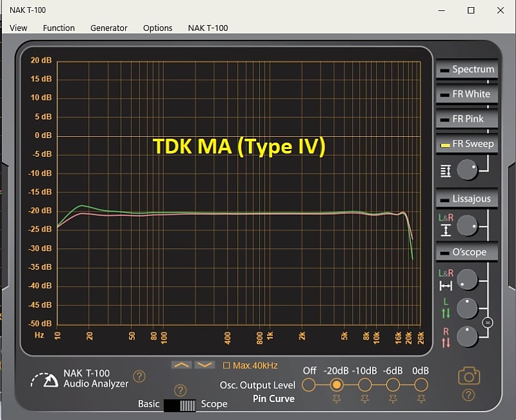Screen dimensions: 516x420
Task: Toggle the Basic/Scope mode switch
Action: point(180,406)
